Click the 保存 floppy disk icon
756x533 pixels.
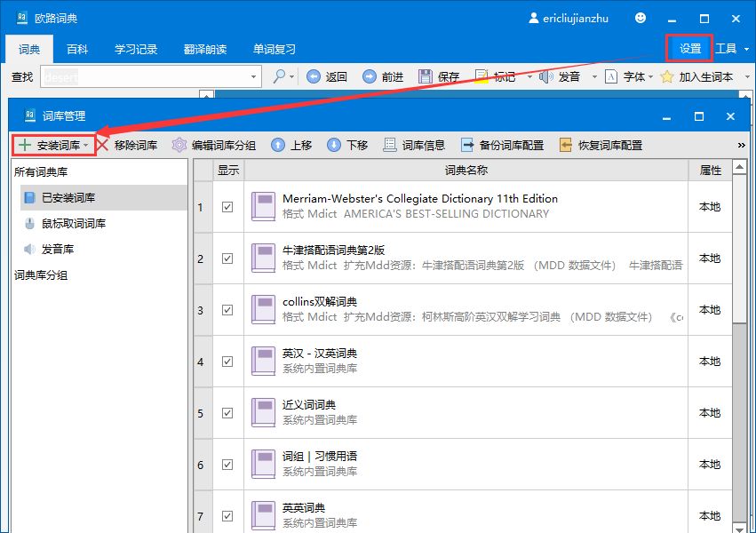click(425, 76)
